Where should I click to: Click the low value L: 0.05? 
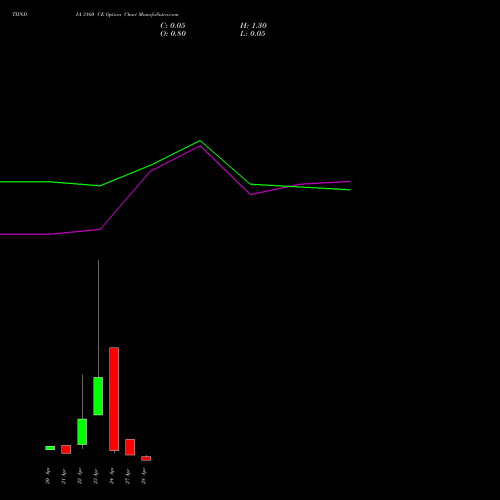coord(253,34)
